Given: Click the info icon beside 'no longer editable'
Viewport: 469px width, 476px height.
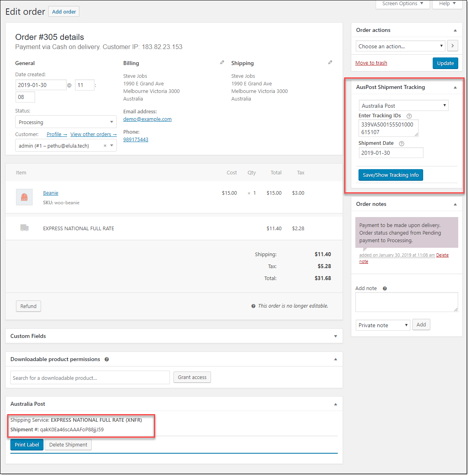Looking at the screenshot, I should coord(253,306).
